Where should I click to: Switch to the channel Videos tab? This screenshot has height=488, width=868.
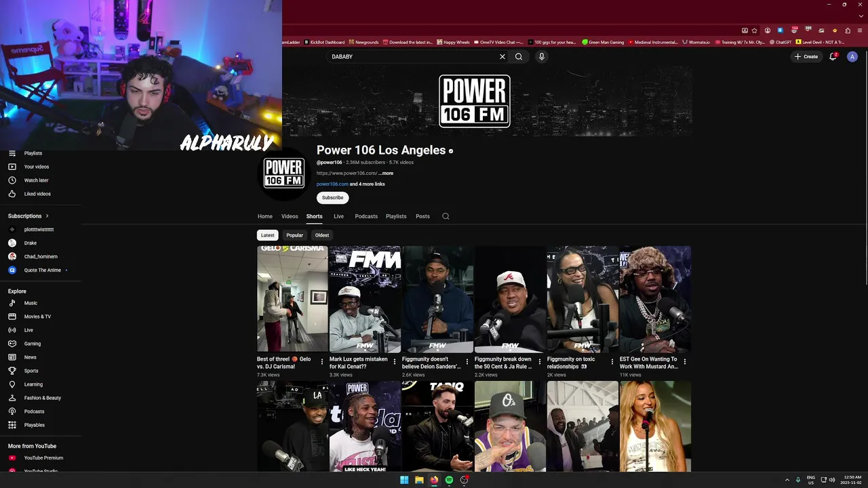pyautogui.click(x=290, y=216)
